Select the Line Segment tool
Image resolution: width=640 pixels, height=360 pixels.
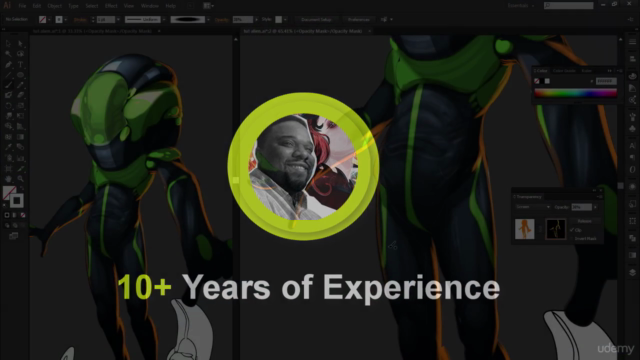(x=8, y=75)
